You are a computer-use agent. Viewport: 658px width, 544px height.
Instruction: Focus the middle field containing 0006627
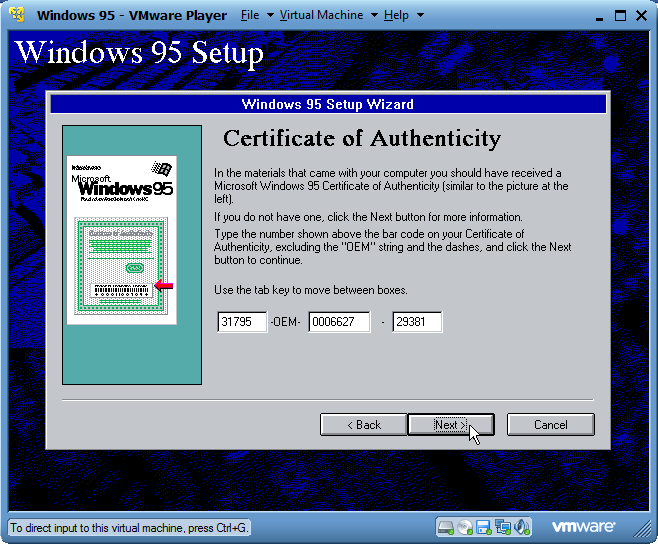pos(339,322)
